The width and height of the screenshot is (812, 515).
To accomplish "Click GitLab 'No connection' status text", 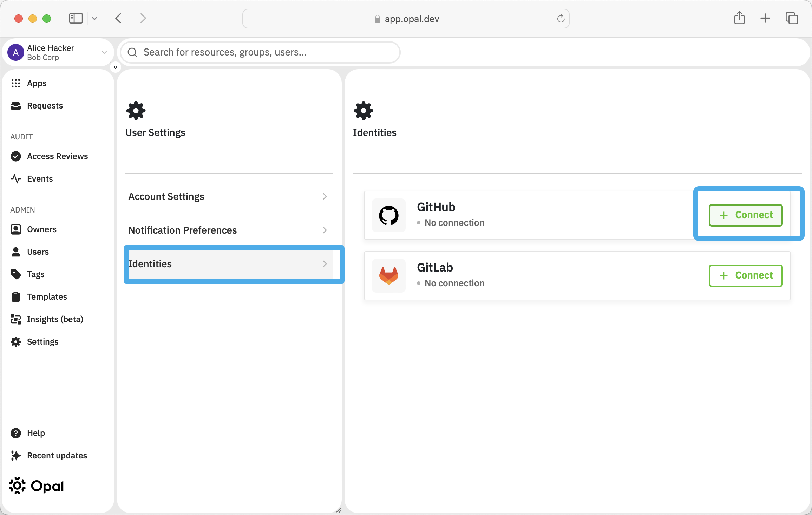I will [x=454, y=283].
